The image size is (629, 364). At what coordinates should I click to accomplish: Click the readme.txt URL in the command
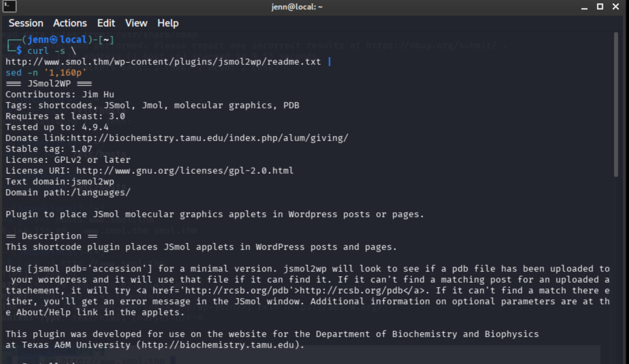163,62
